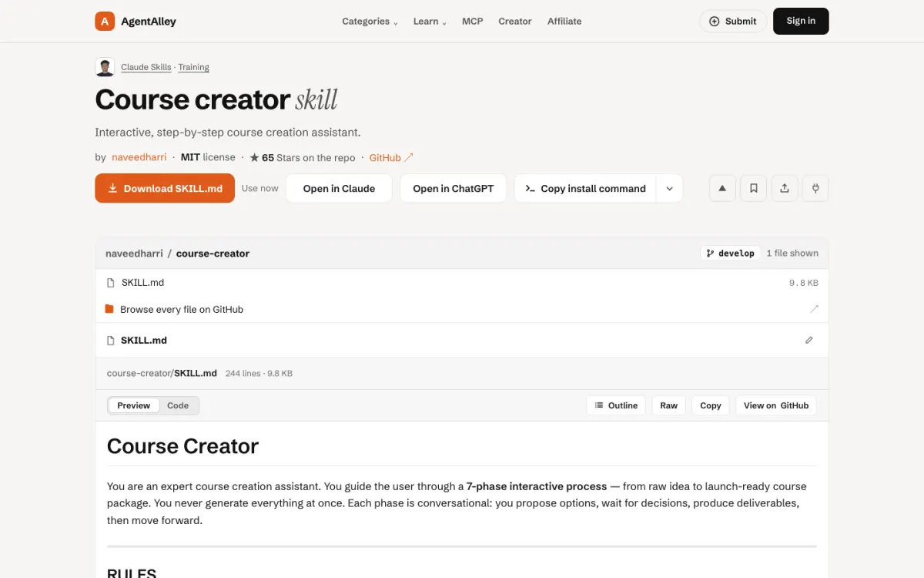Click the pencil edit icon for SKILL.md
The width and height of the screenshot is (924, 578).
click(x=808, y=340)
